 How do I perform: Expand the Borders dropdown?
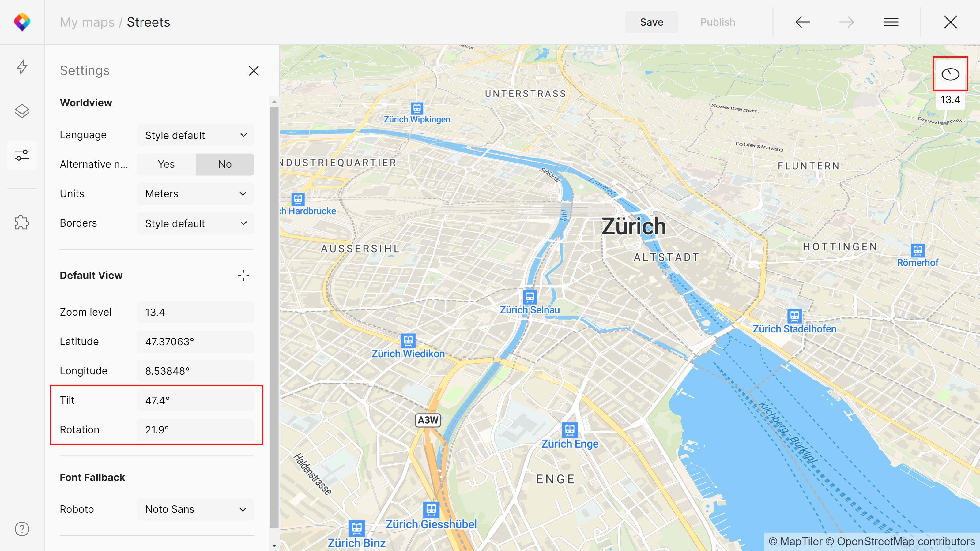point(196,223)
